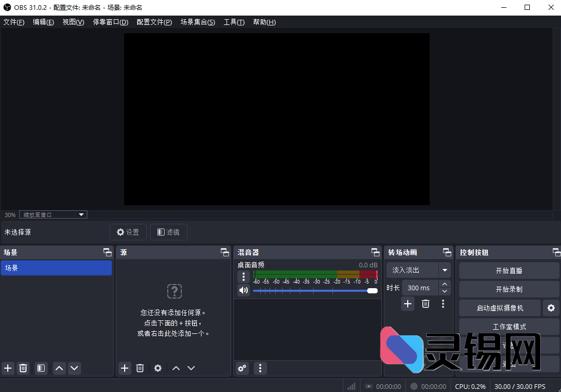
Task: Open the 停靠窗口 menu
Action: [x=110, y=22]
